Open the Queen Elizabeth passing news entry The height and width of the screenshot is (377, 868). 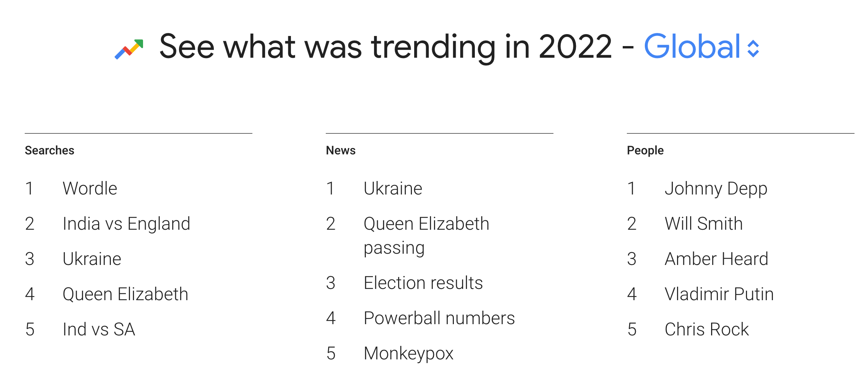[x=427, y=235]
